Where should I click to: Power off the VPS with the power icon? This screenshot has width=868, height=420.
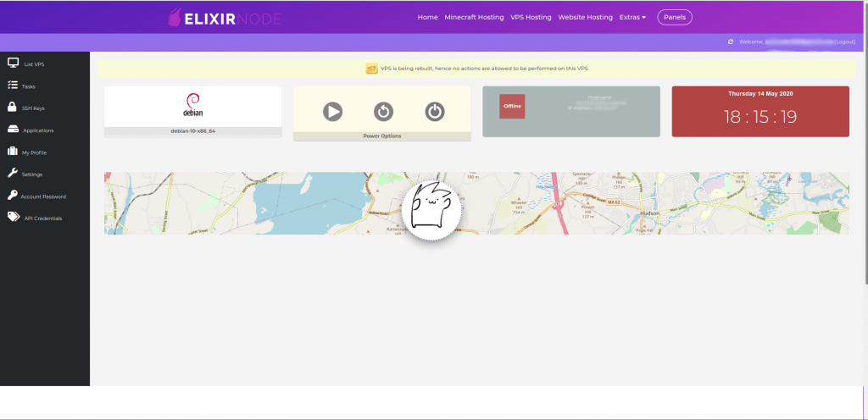pos(435,112)
